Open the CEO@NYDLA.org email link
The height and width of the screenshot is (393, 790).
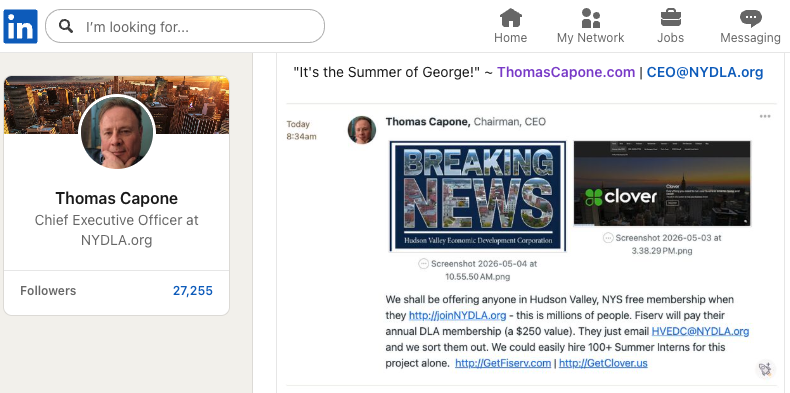705,72
